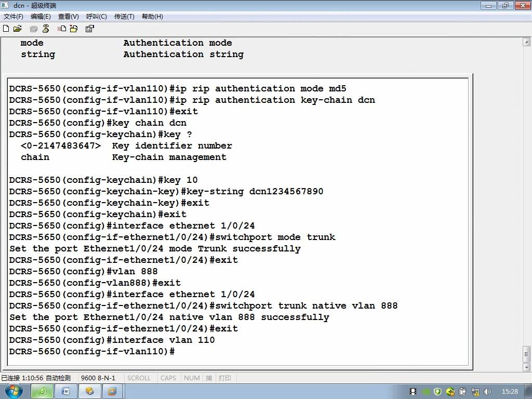532x399 pixels.
Task: Click the 9600 8-N-1 status entry
Action: click(x=98, y=378)
